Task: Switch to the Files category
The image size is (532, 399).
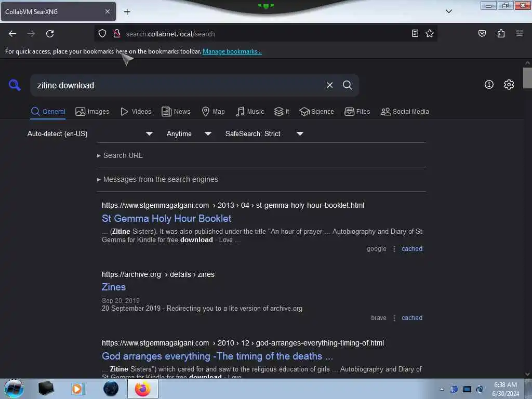Action: (x=357, y=112)
